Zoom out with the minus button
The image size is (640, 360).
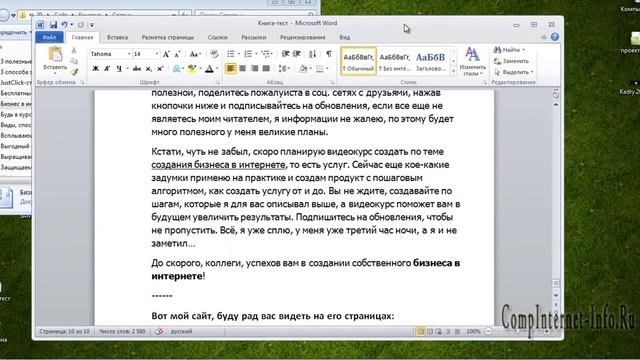(489, 331)
